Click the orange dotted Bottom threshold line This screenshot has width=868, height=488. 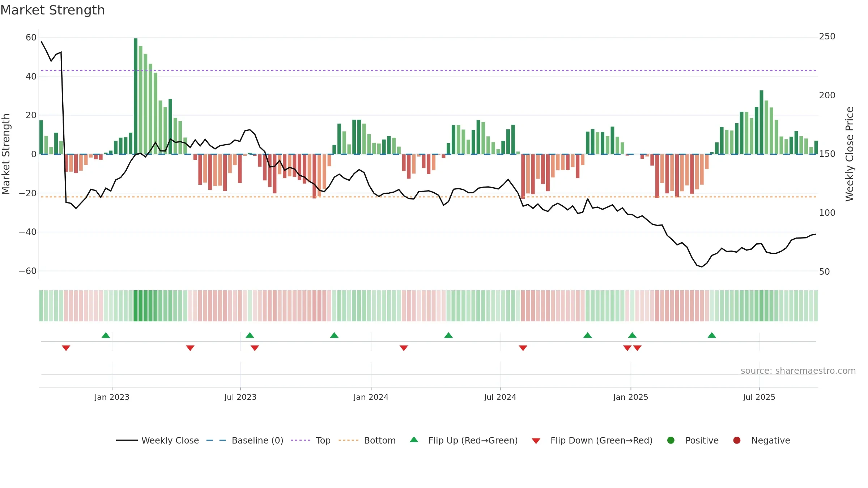click(x=429, y=197)
